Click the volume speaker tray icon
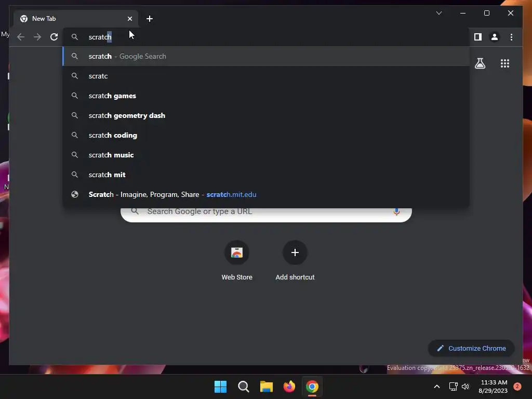 465,387
